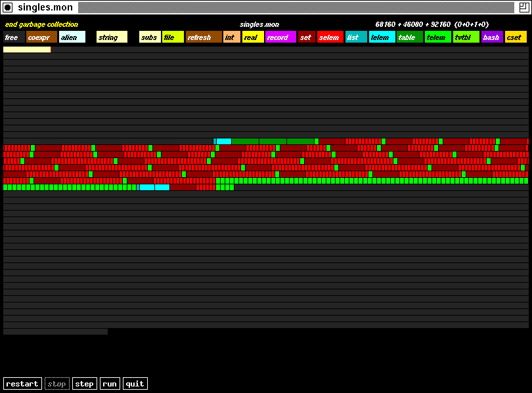
Task: Click the pale yellow string block in memory map
Action: tap(27, 49)
